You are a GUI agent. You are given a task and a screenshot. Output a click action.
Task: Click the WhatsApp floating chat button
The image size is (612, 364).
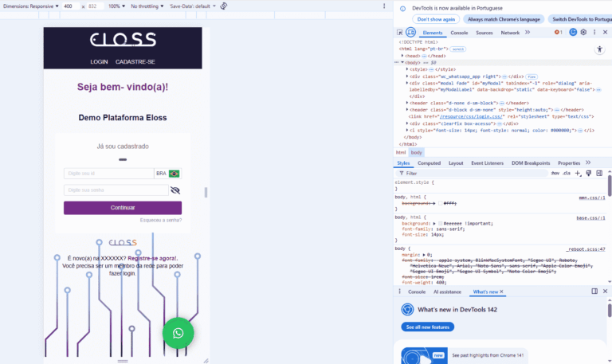(x=178, y=333)
